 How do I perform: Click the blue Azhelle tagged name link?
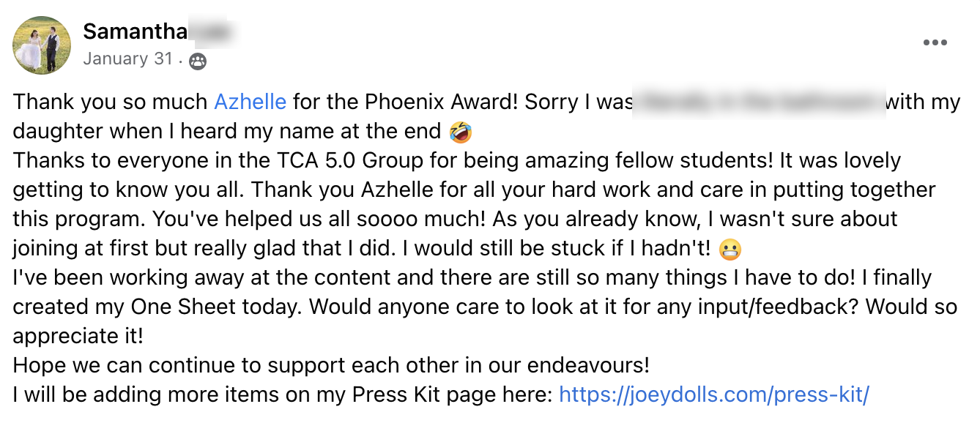click(250, 102)
